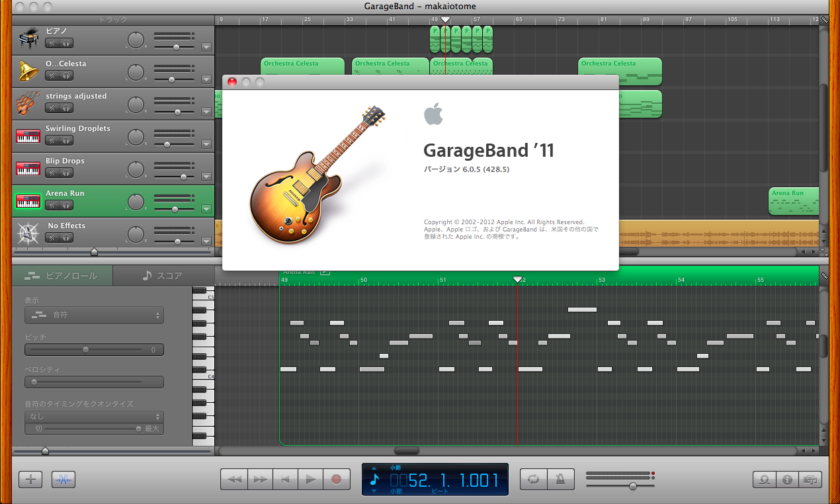This screenshot has height=504, width=840.
Task: Click the Blip Drops keyboard icon
Action: pos(28,169)
